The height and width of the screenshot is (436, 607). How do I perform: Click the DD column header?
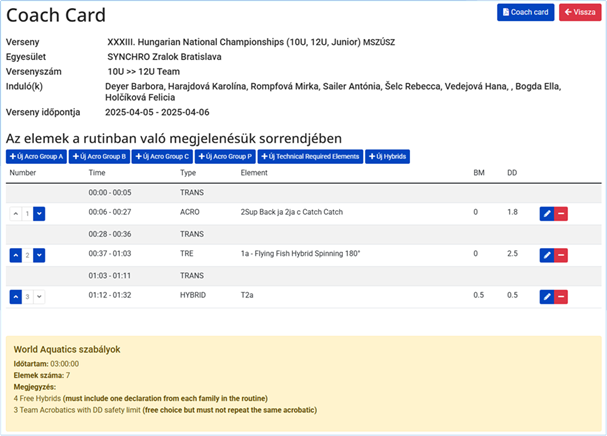(513, 173)
